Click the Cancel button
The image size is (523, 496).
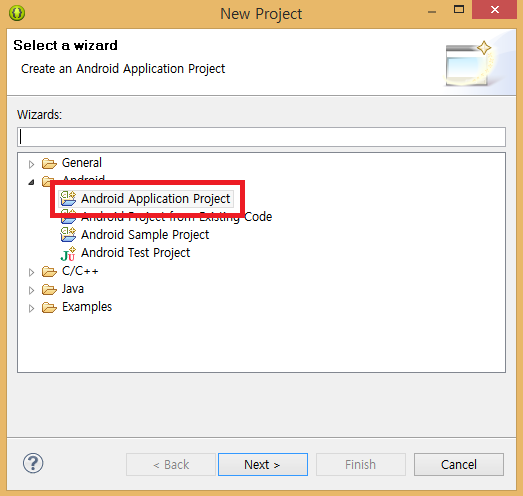[459, 464]
